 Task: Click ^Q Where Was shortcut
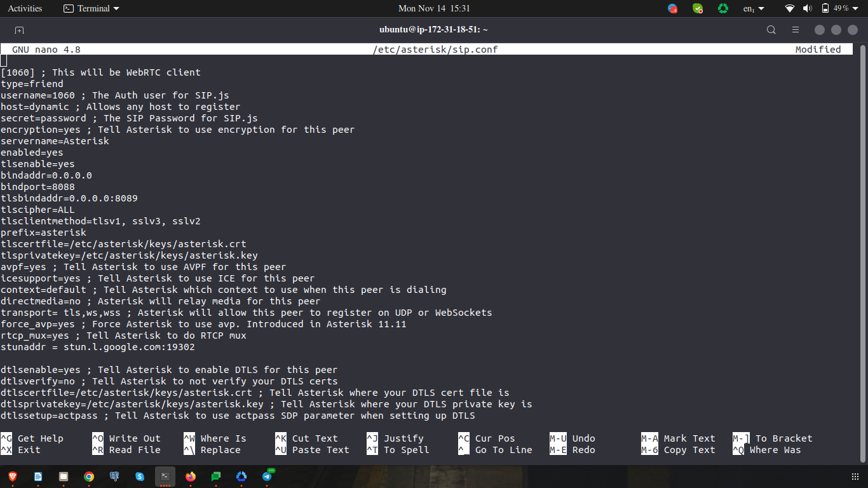coord(767,450)
